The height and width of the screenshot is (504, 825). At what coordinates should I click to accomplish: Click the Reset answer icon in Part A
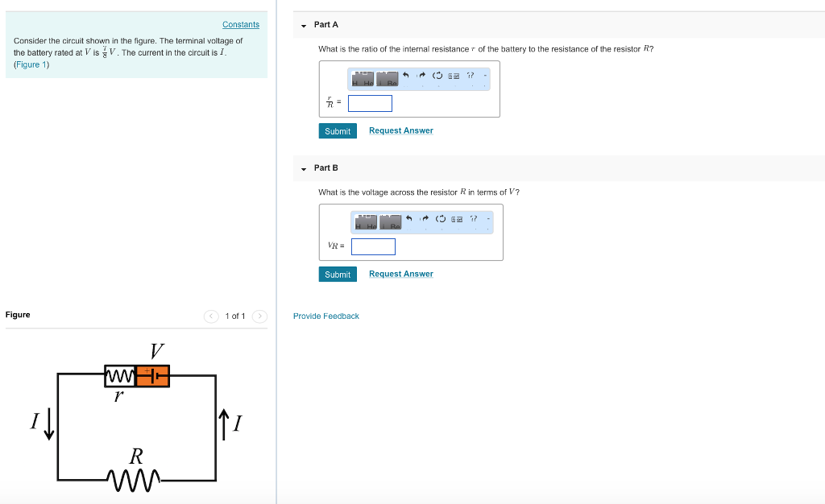tap(438, 77)
